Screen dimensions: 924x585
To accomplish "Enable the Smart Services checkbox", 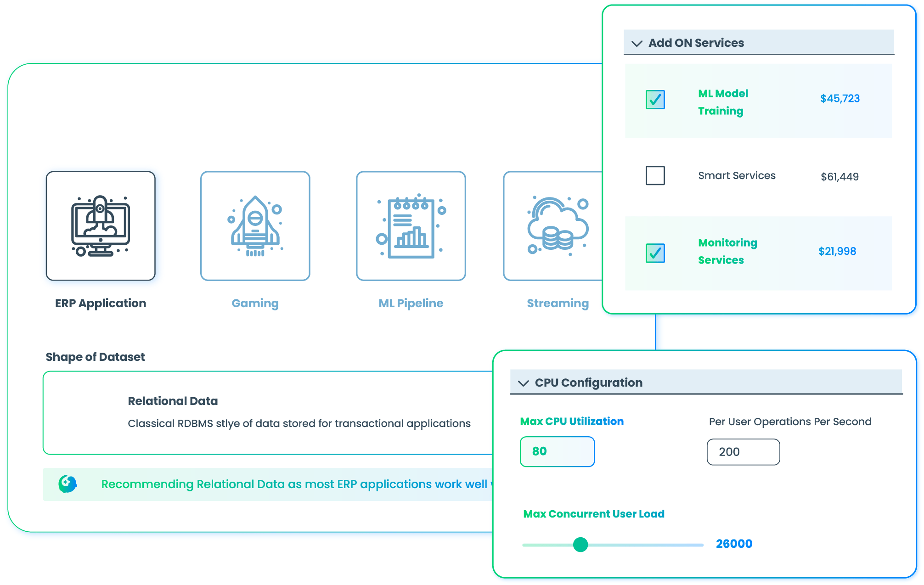I will point(655,175).
